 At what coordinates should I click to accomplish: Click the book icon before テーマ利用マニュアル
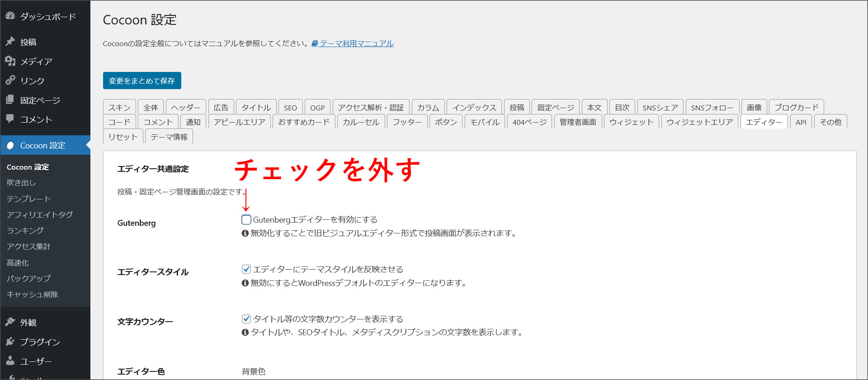tap(315, 43)
